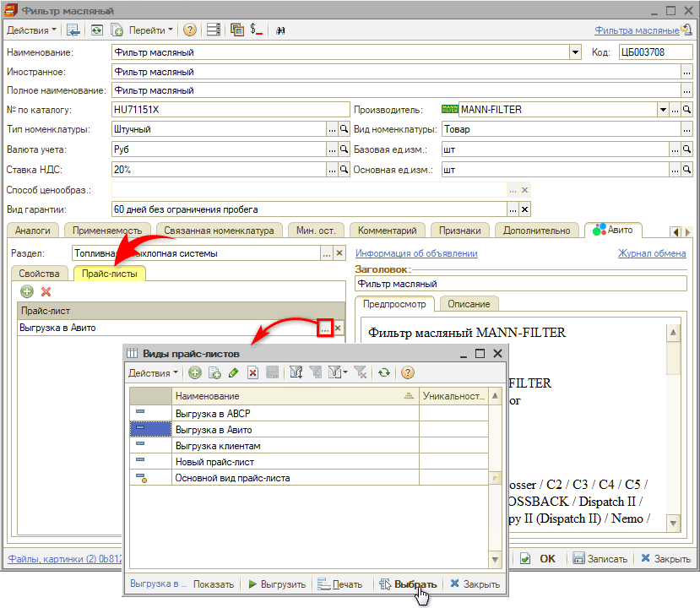Viewport: 700px width, 608px height.
Task: Add a price list with green plus under Прайс-листы tab
Action: 27,291
